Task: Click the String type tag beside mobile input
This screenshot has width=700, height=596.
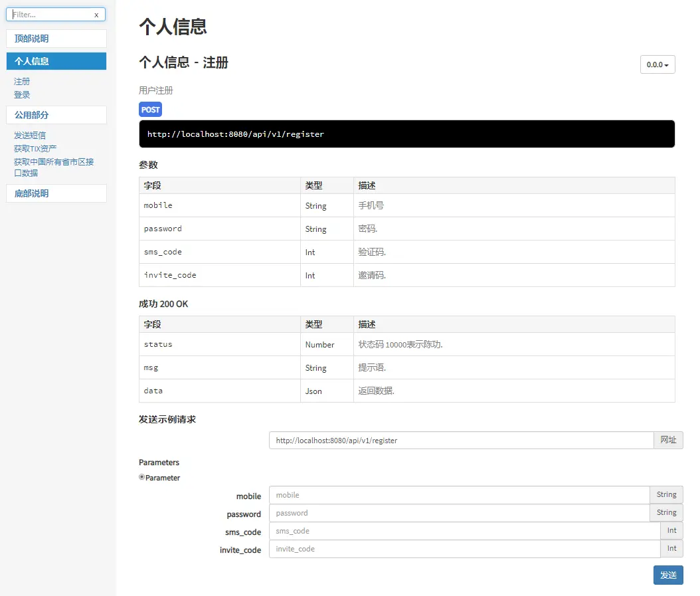Action: 667,494
